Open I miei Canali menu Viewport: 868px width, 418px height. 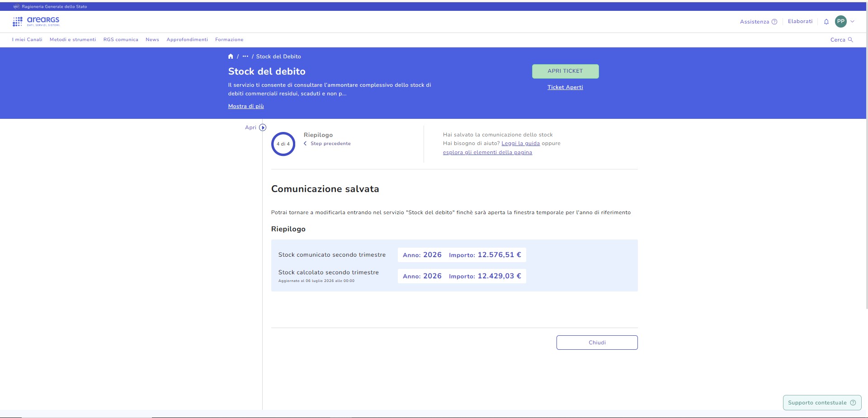coord(27,40)
